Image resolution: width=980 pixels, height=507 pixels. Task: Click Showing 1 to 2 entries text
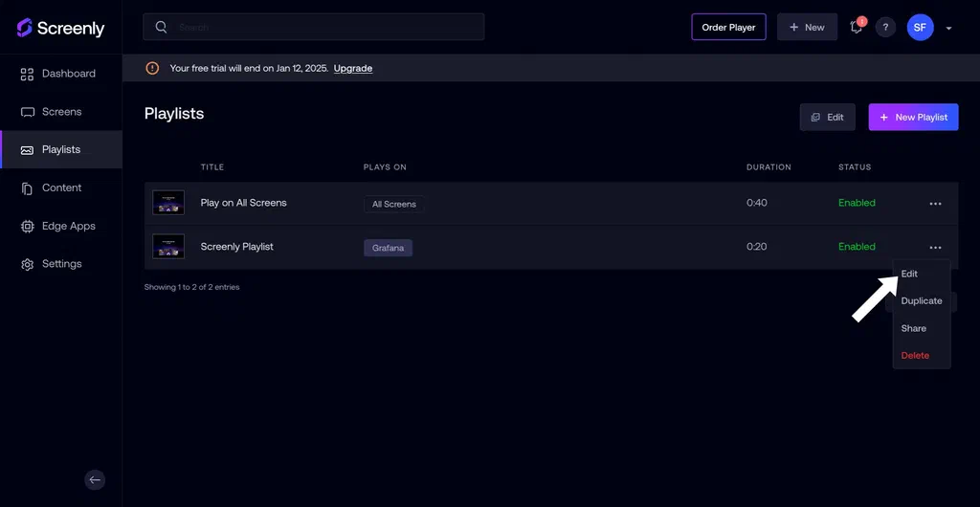pos(191,287)
